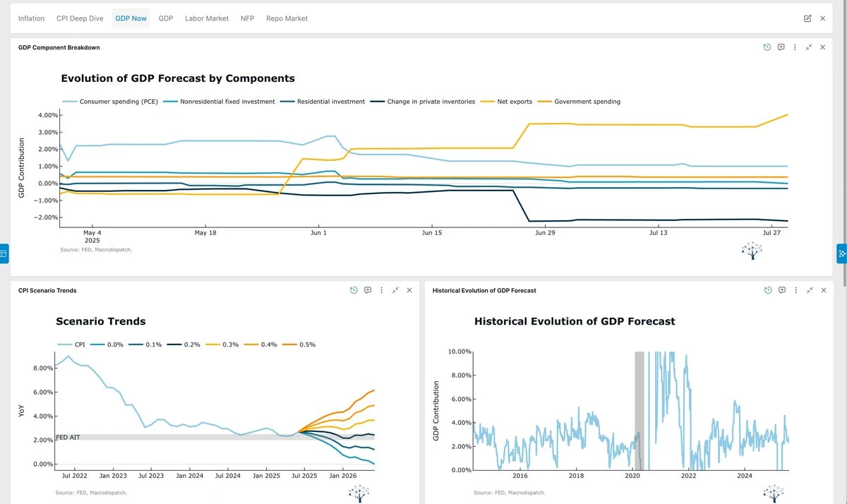The image size is (847, 504).
Task: Close the CPI Scenario Trends panel
Action: [409, 290]
